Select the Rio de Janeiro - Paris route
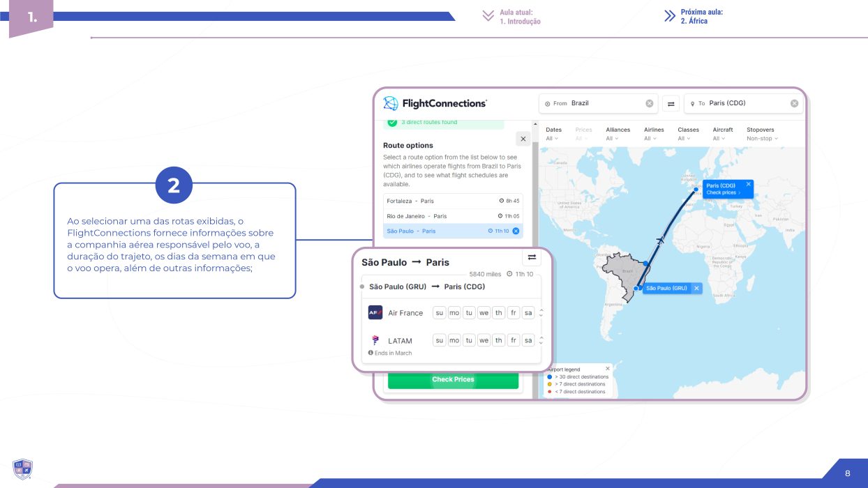 pyautogui.click(x=453, y=216)
